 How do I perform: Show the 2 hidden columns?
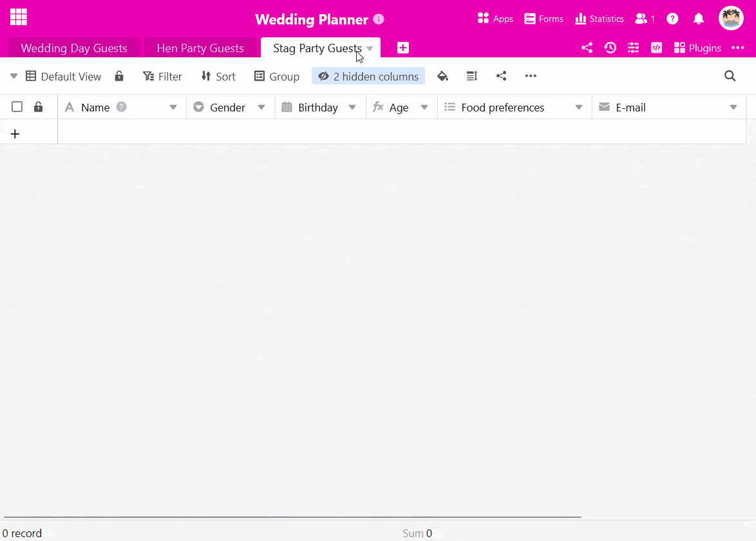(x=368, y=76)
